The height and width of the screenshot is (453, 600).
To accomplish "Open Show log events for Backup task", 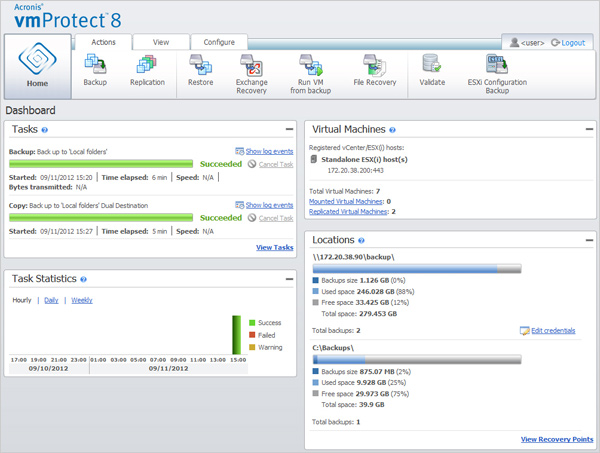I will pos(269,151).
